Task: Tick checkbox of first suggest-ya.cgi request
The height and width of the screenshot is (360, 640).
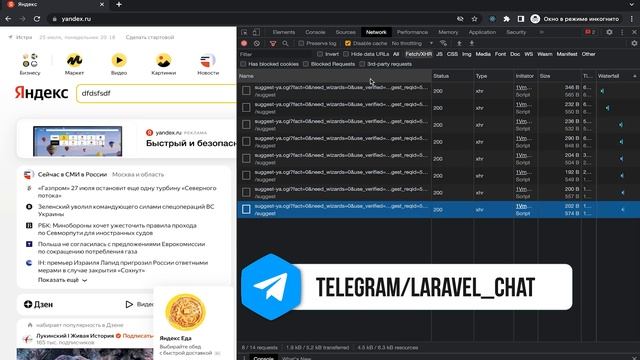Action: pyautogui.click(x=246, y=91)
